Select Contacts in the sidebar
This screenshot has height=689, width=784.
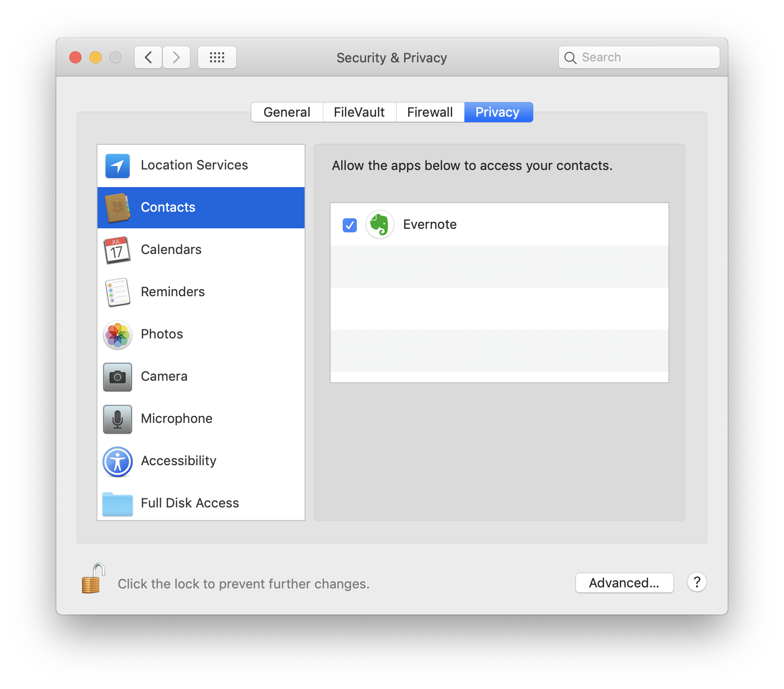point(201,208)
